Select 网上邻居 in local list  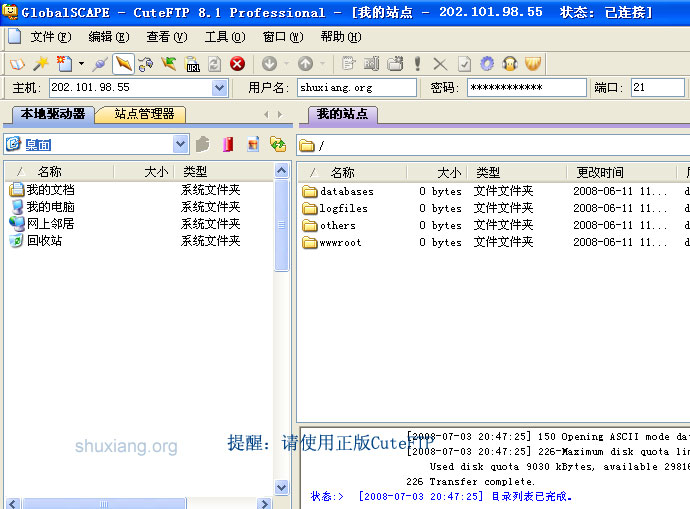coord(42,223)
